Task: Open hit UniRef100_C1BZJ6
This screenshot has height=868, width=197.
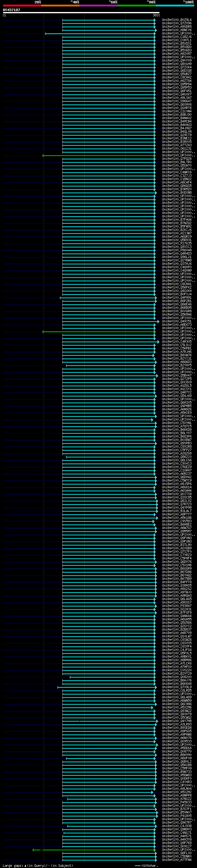Action: pos(176,37)
